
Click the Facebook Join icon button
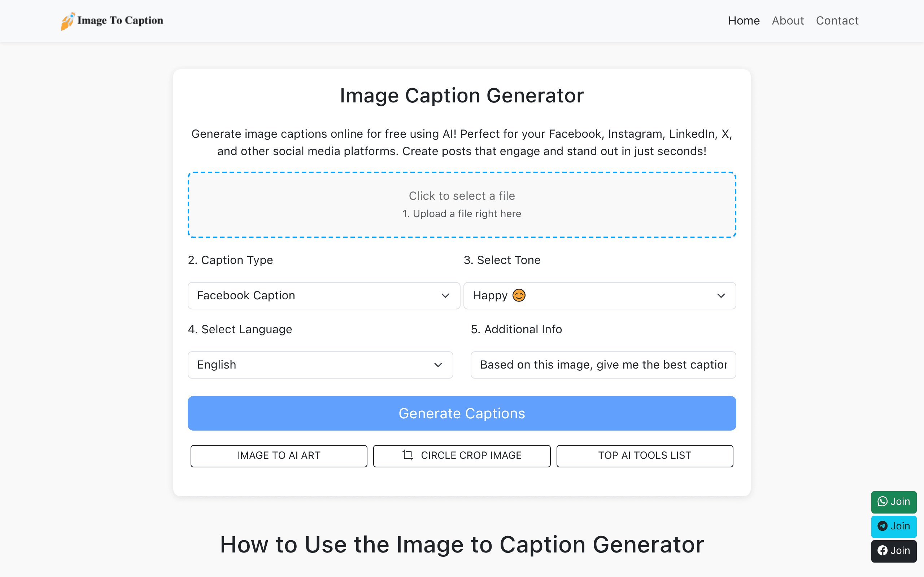893,551
